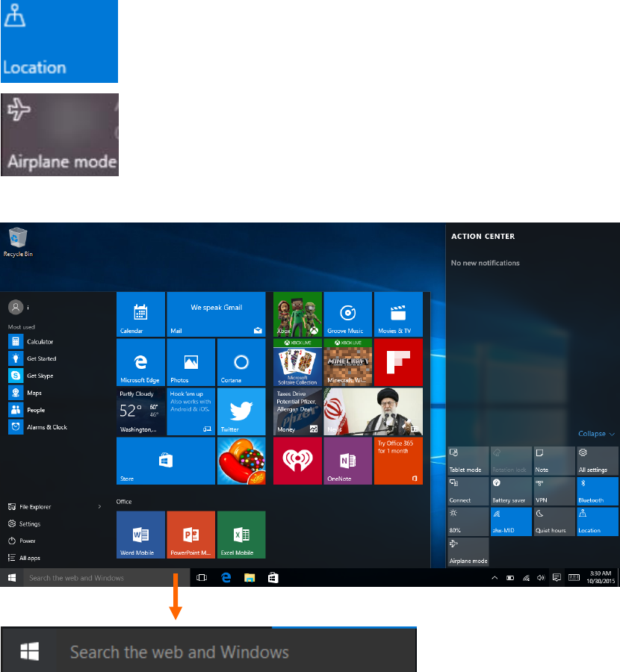Toggle Location quick action in Action Center

(598, 522)
